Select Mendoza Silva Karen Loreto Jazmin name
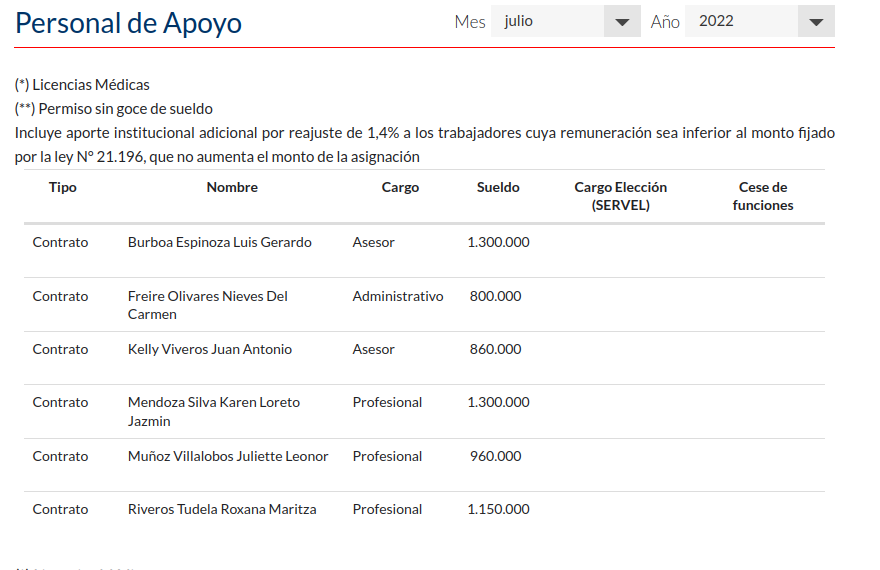 (x=213, y=411)
